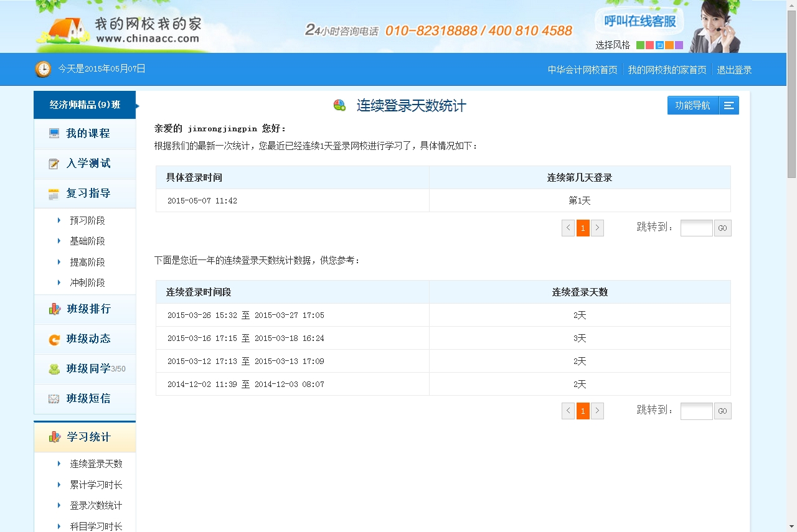The width and height of the screenshot is (797, 532).
Task: Click the first table's GO button
Action: point(722,228)
